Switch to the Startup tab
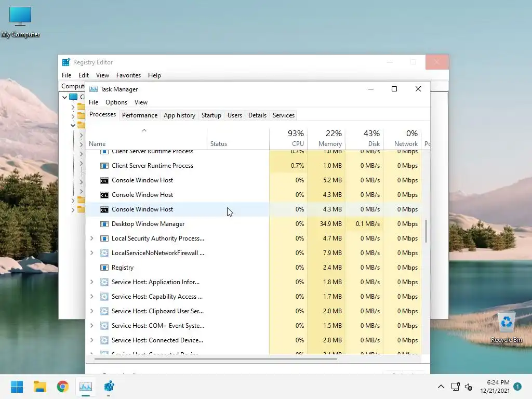 pos(211,115)
